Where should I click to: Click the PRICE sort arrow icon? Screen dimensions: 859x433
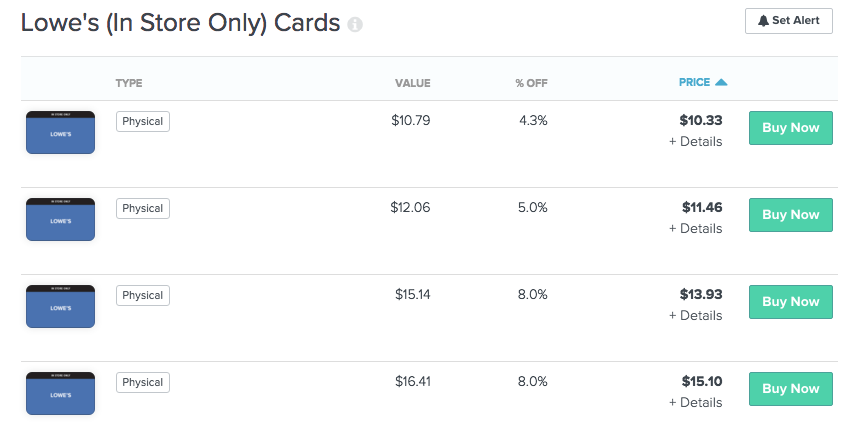(721, 82)
